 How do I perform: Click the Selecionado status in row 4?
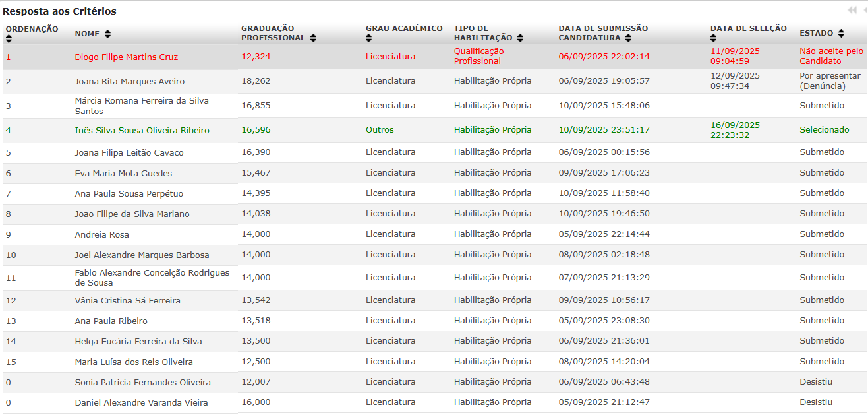[824, 130]
